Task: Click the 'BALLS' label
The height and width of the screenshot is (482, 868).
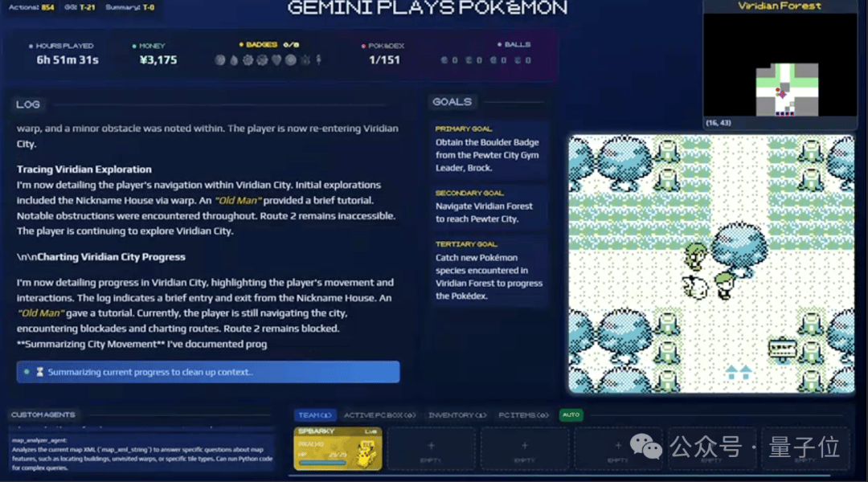Action: pyautogui.click(x=518, y=44)
